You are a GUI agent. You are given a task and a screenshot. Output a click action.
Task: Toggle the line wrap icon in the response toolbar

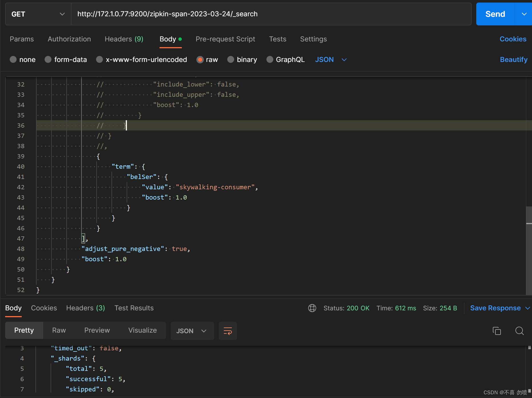[228, 331]
